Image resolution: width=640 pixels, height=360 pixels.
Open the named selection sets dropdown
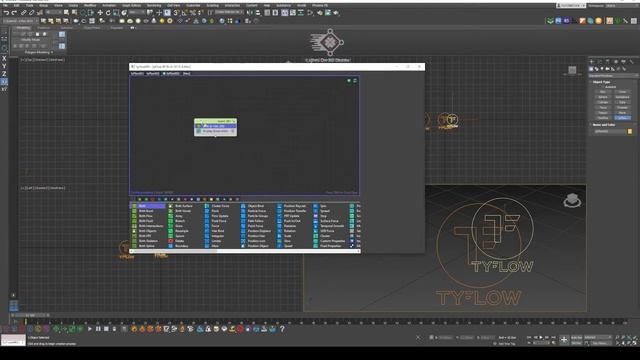[228, 13]
